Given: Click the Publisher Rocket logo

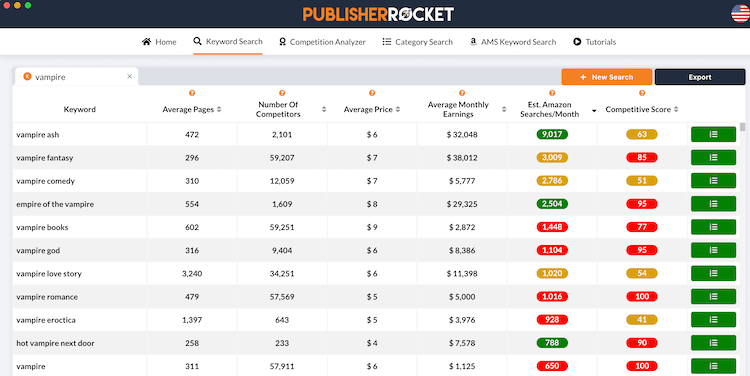Looking at the screenshot, I should click(378, 14).
